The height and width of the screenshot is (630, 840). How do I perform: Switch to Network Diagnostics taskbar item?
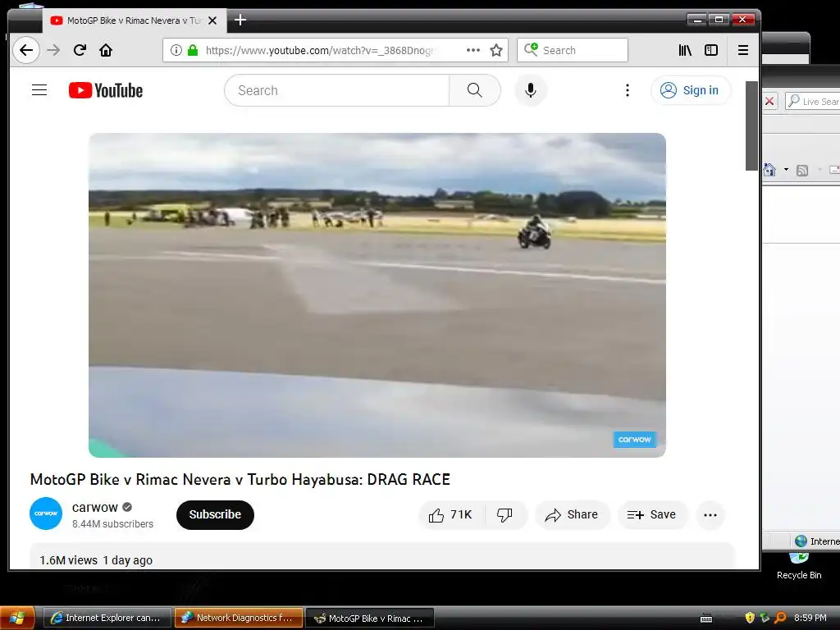[239, 619]
